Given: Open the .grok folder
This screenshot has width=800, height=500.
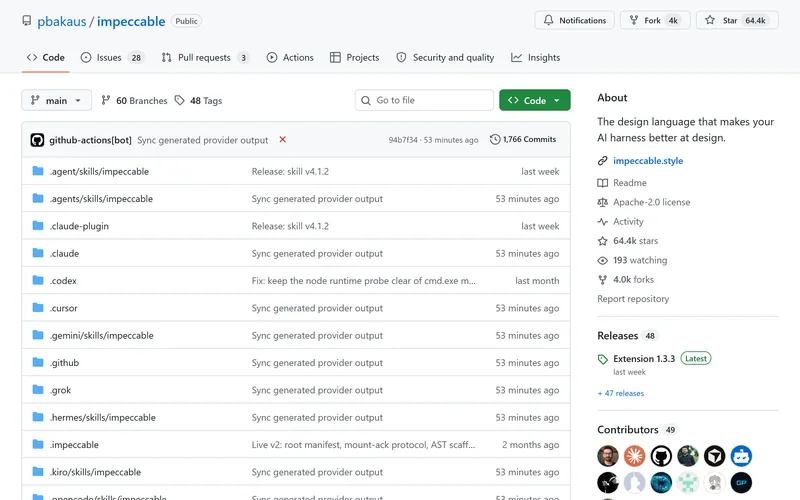Looking at the screenshot, I should pyautogui.click(x=60, y=390).
